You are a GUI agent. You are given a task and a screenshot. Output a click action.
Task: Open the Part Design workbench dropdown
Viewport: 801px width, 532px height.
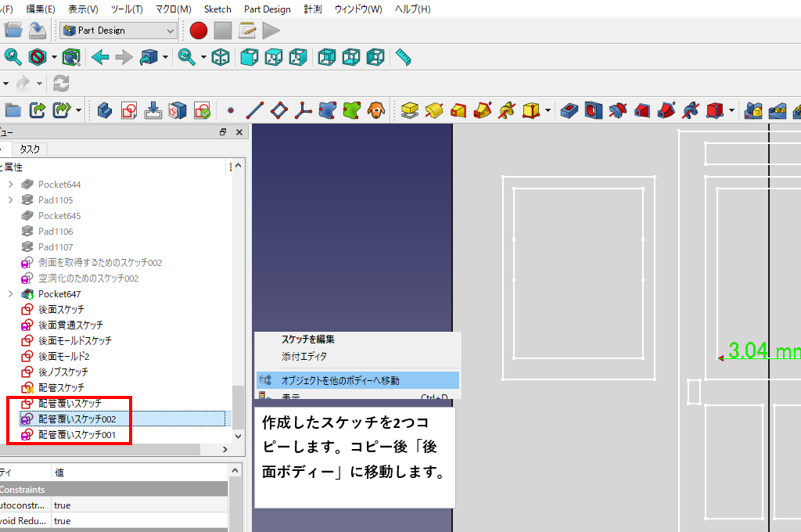pos(119,31)
